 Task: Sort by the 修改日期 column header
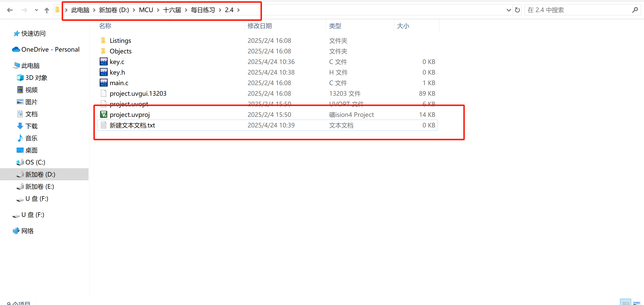[259, 26]
